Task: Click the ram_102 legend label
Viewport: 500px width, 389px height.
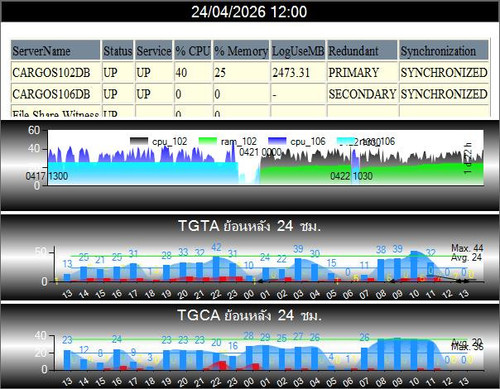Action: pos(239,141)
